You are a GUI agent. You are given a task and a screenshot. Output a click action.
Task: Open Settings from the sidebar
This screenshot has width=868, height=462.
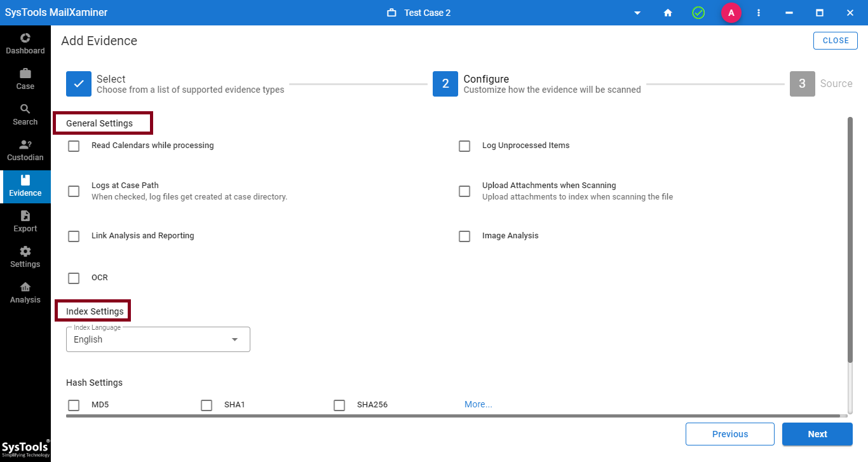coord(25,257)
